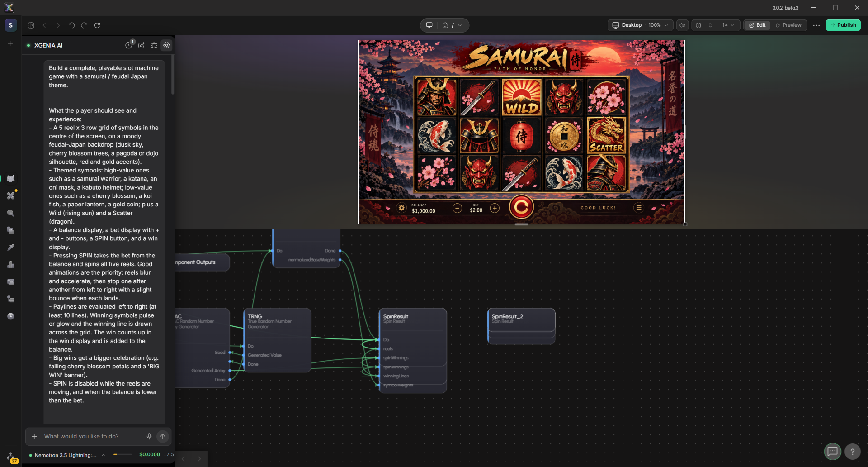Start a new chat with pencil icon

tap(142, 45)
